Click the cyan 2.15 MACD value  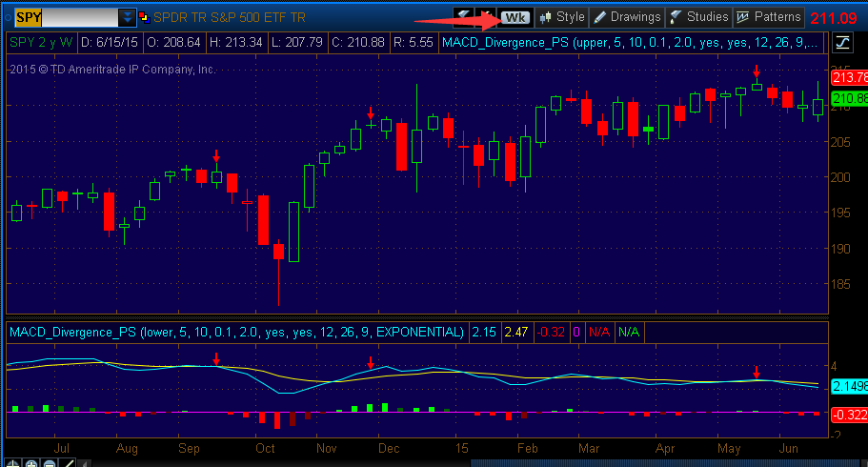click(484, 333)
